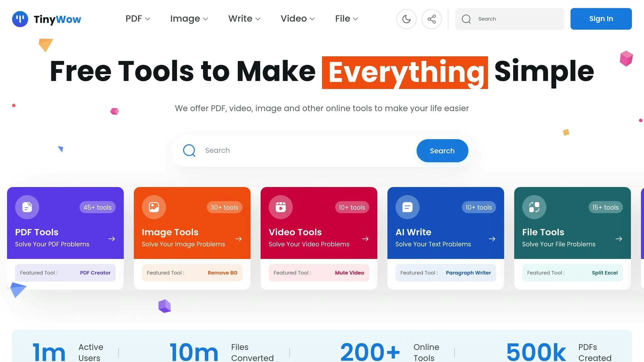Open the Paragraph Writer featured tool
This screenshot has height=362, width=644.
pyautogui.click(x=468, y=273)
